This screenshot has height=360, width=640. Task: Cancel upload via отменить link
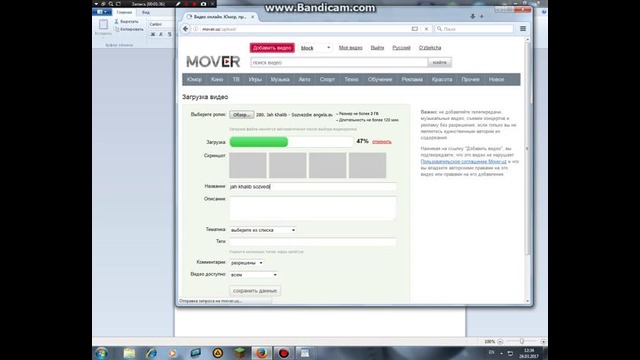[x=382, y=142]
